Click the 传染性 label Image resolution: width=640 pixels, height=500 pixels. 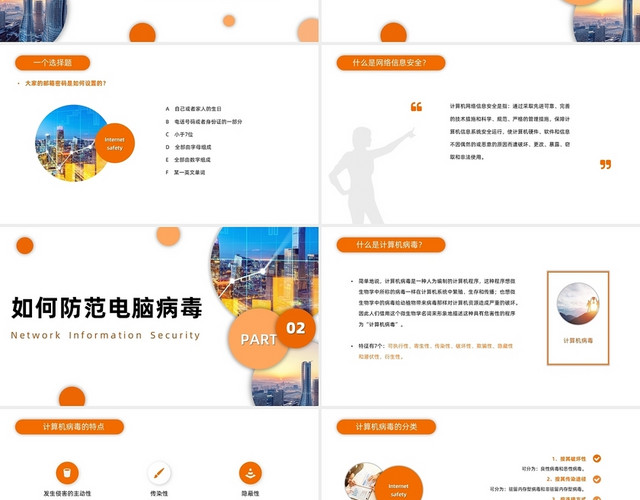coord(159,493)
